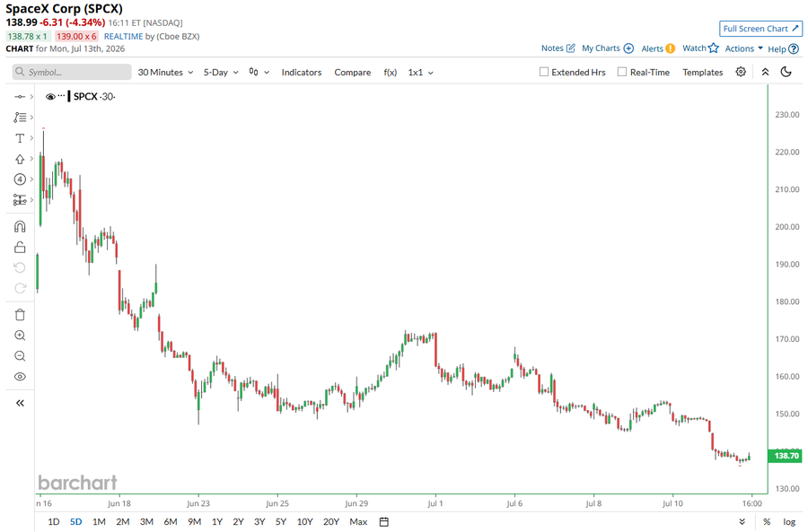Open the Indicators menu

[x=302, y=72]
